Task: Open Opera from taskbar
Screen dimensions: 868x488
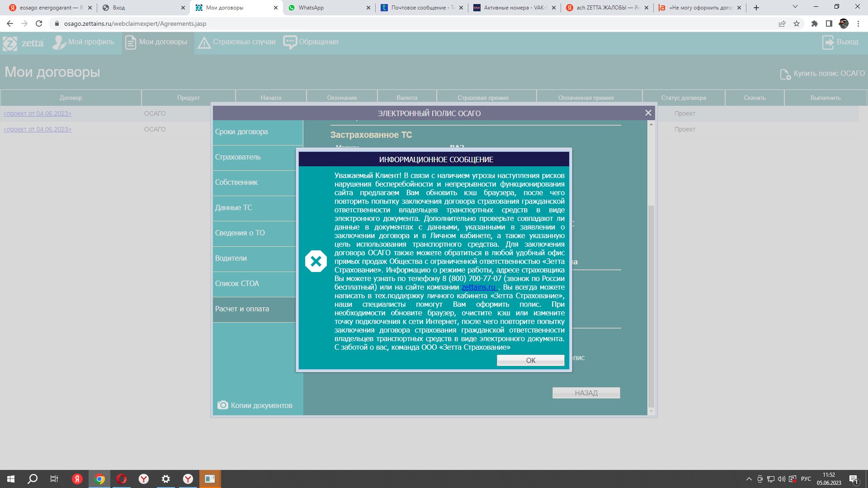Action: pyautogui.click(x=122, y=479)
